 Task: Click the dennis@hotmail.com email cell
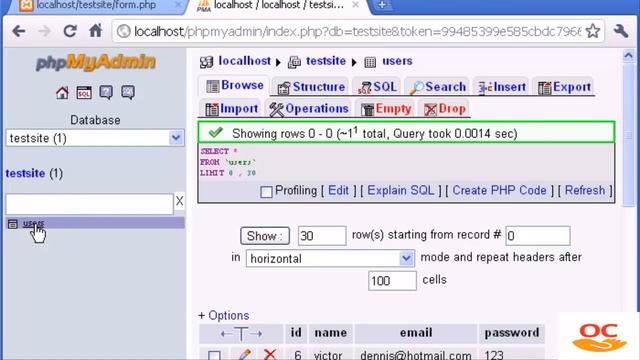pos(416,355)
